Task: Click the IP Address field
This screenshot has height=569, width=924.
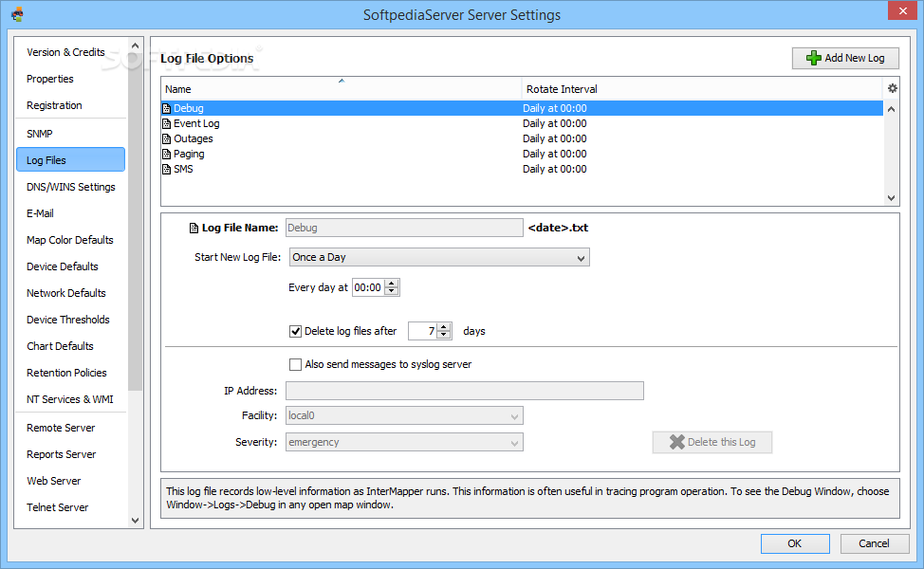Action: 464,391
